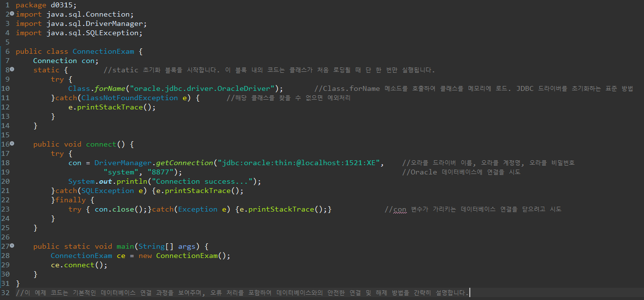The height and width of the screenshot is (300, 644).
Task: Click the 'static' keyword on line 8
Action: tap(46, 70)
